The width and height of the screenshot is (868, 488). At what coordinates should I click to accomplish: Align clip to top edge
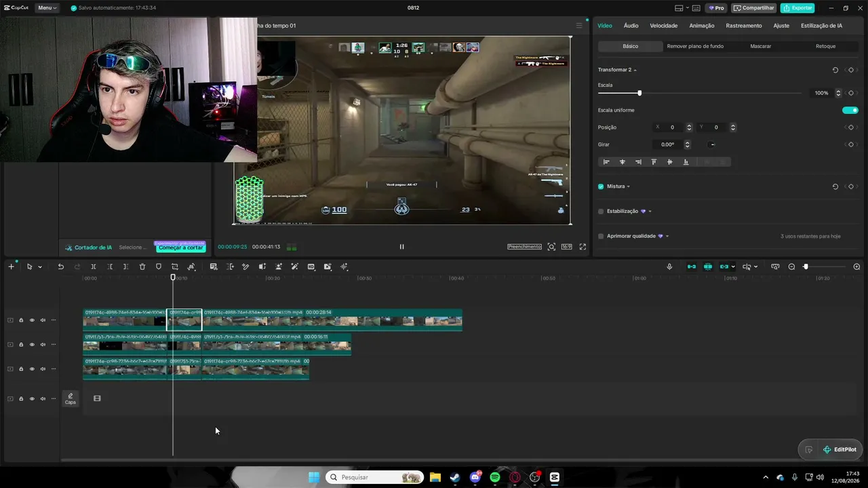(x=654, y=162)
